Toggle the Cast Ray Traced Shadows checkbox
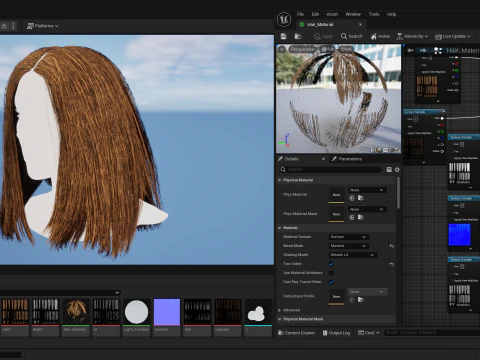Screen dimensions: 480x360 [331, 282]
